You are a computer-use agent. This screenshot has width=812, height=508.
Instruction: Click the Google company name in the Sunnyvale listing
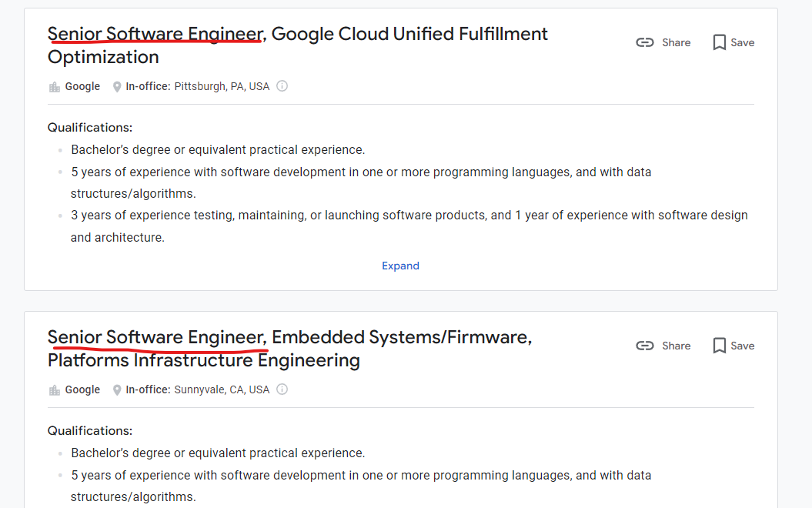click(x=82, y=389)
